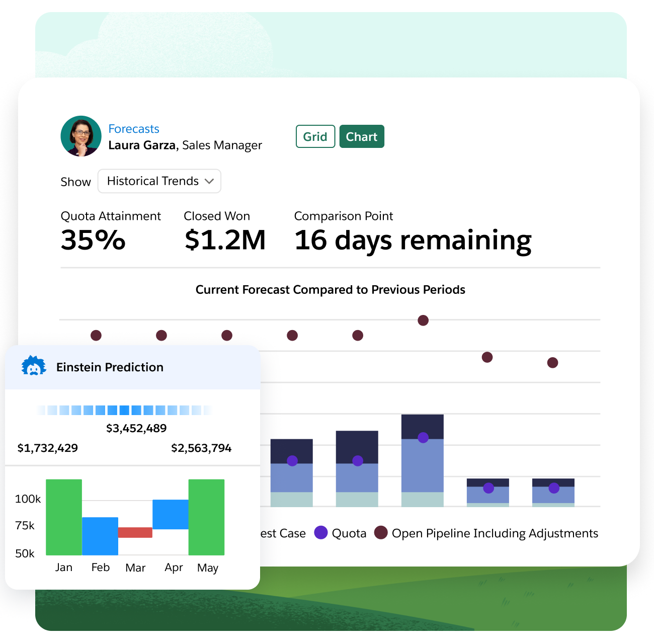Click the $1.2M Closed Won value

click(x=225, y=240)
